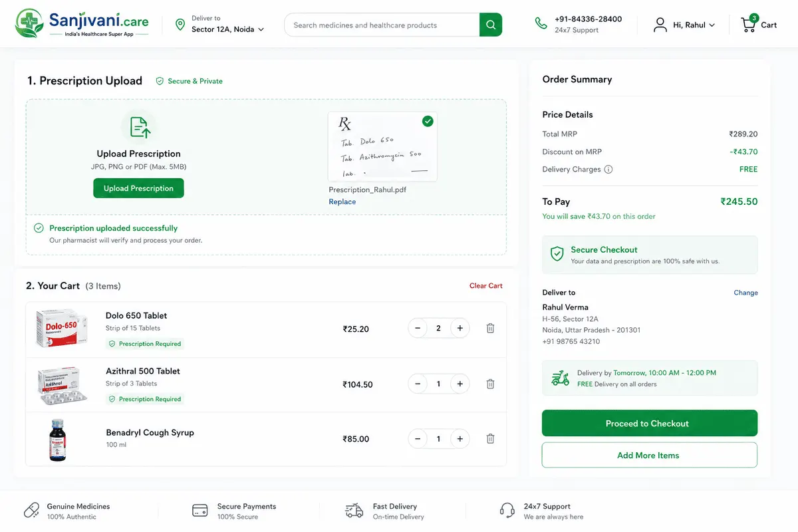
Task: Click the 24x7 Support headset icon
Action: pyautogui.click(x=507, y=511)
